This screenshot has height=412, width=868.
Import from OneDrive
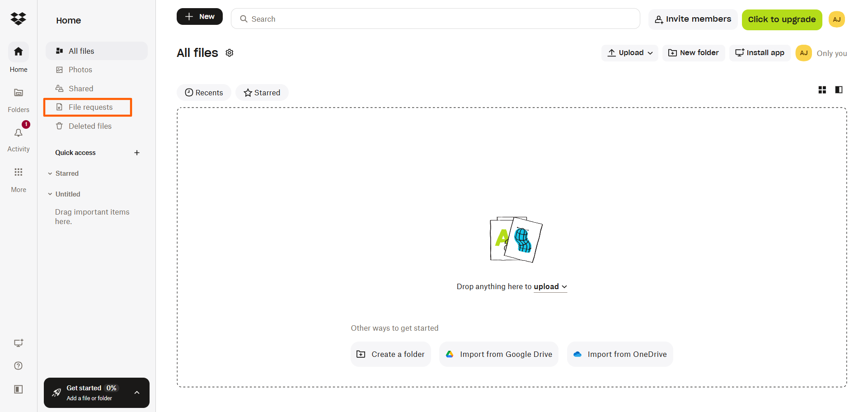pos(620,354)
